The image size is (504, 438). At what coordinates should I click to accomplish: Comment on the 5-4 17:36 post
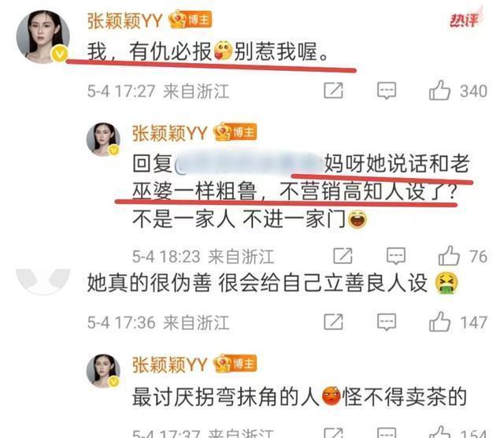387,322
